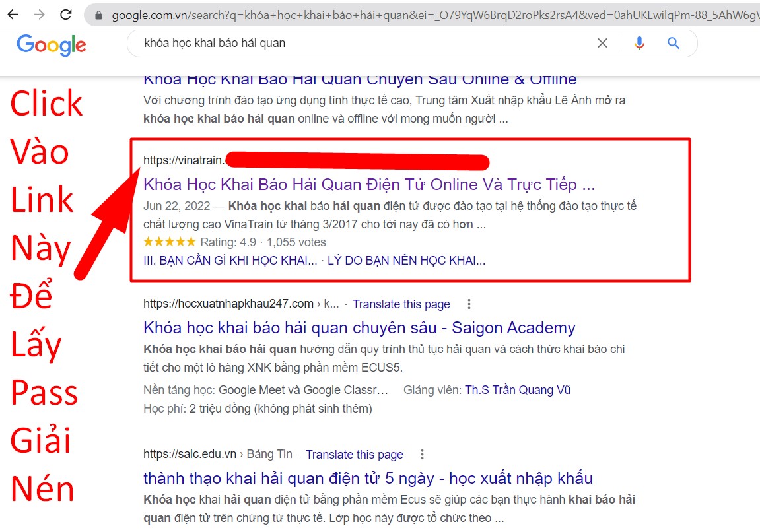The image size is (760, 532).
Task: Click the blue magnifier search icon
Action: point(674,43)
